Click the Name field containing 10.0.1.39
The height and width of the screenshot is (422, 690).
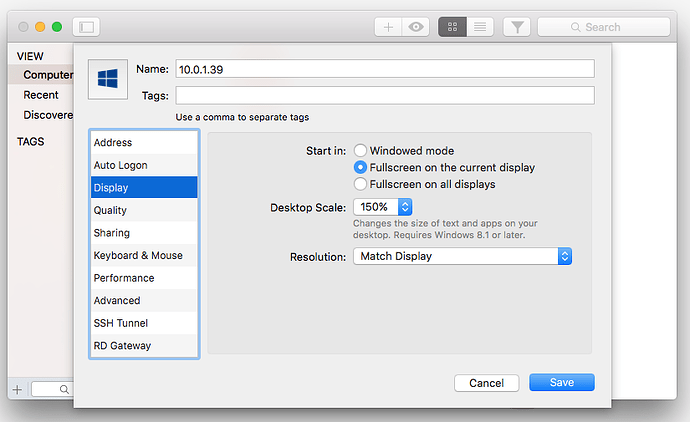[385, 68]
